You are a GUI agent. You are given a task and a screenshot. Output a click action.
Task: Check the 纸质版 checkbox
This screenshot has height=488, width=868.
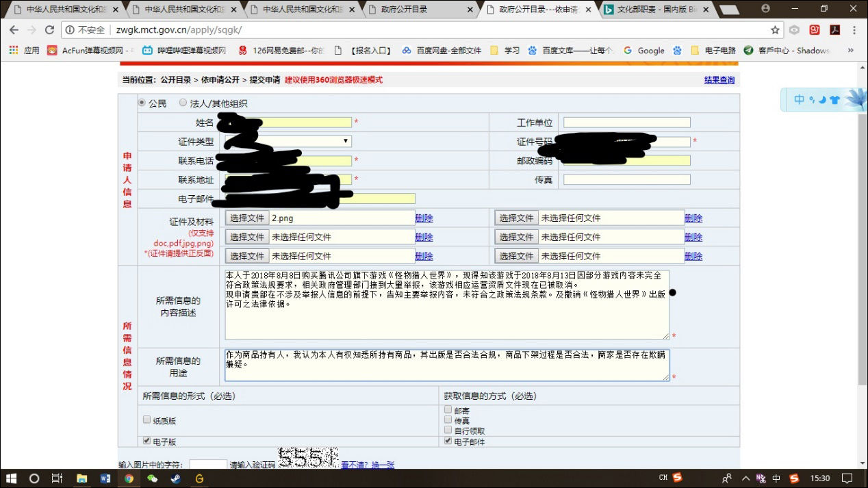[x=146, y=420]
